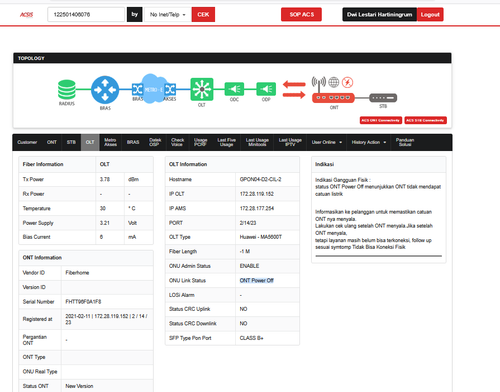
Task: Click the red link arrows before ONT
Action: [x=294, y=89]
